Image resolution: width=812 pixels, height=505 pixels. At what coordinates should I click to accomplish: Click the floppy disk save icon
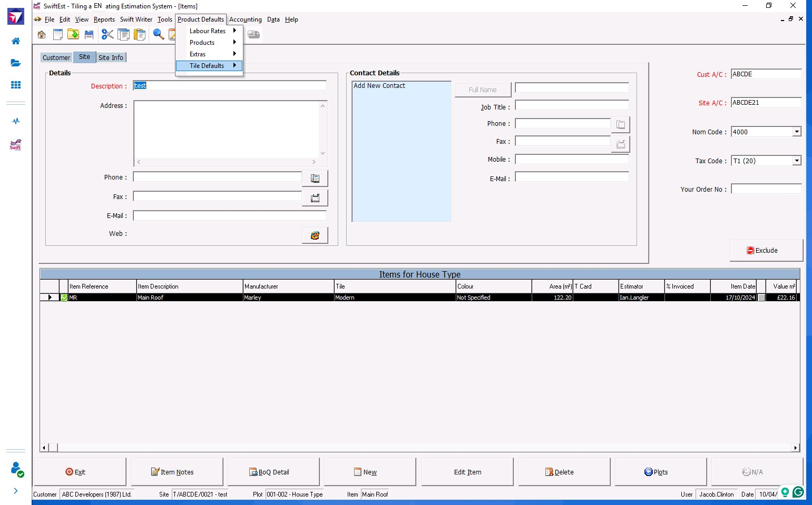[x=89, y=35]
